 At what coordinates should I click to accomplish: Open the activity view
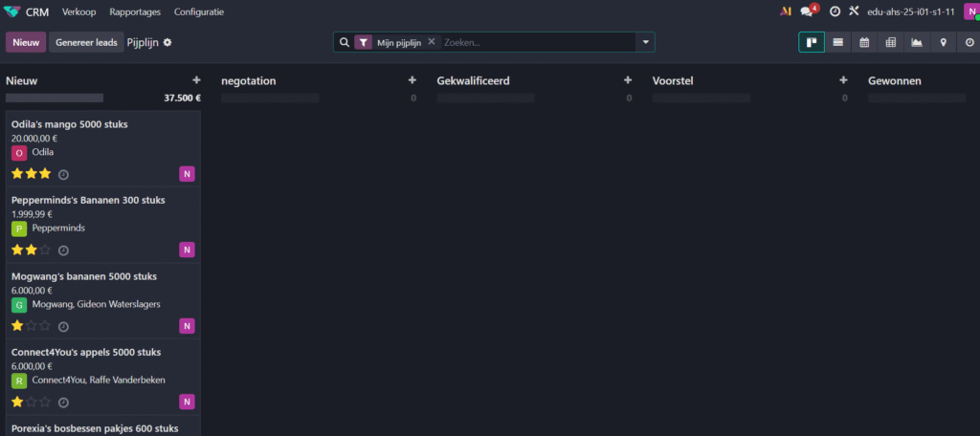click(969, 42)
